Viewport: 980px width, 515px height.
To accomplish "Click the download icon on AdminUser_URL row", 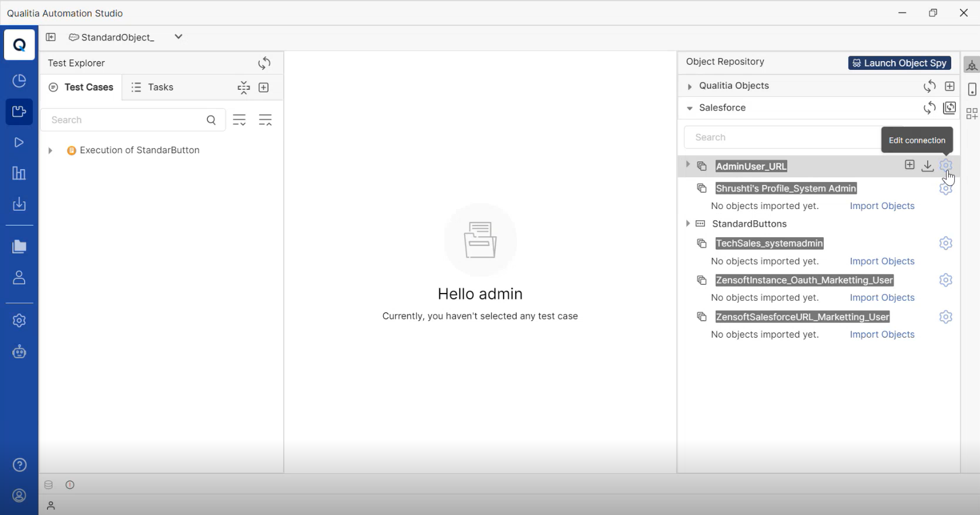I will coord(927,166).
